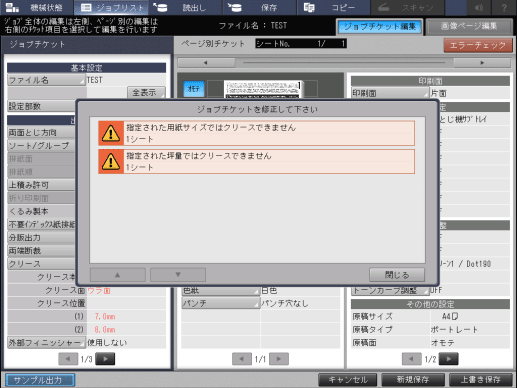517x388 pixels.
Task: Open the スキャン tab
Action: pos(408,7)
